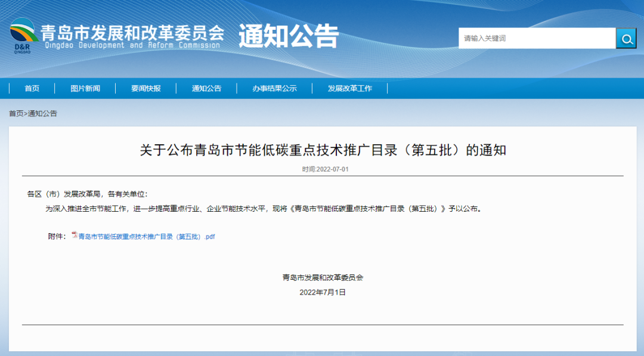This screenshot has width=644, height=356.
Task: Click the large 通知公告 banner heading
Action: pyautogui.click(x=289, y=36)
